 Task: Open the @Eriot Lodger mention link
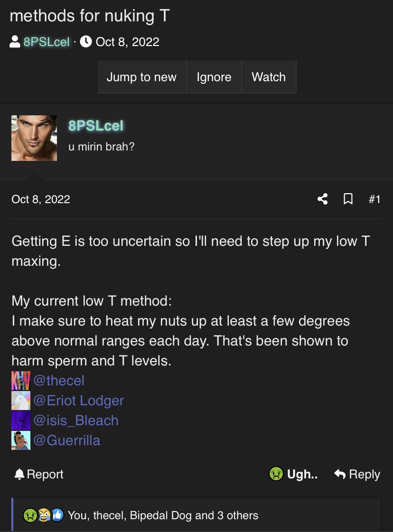pos(78,401)
